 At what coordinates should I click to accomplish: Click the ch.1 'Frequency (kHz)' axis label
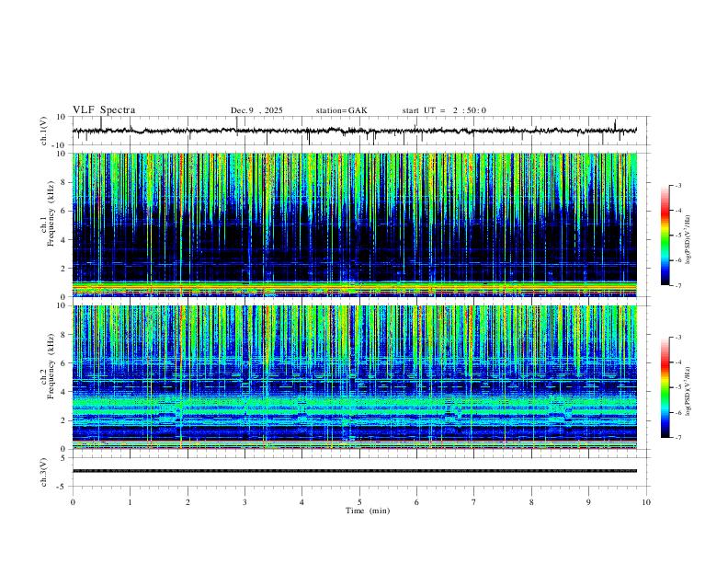(51, 213)
